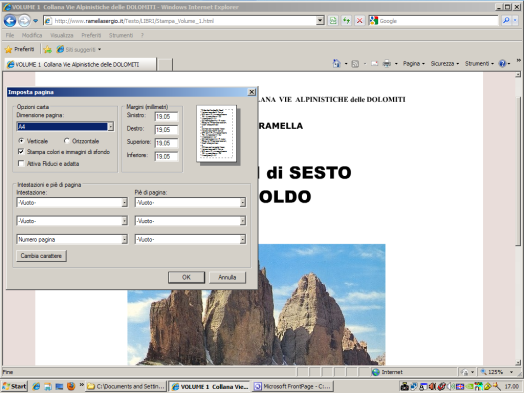This screenshot has width=524, height=393.
Task: Launch Firefox from the quick launch bar
Action: [x=71, y=386]
